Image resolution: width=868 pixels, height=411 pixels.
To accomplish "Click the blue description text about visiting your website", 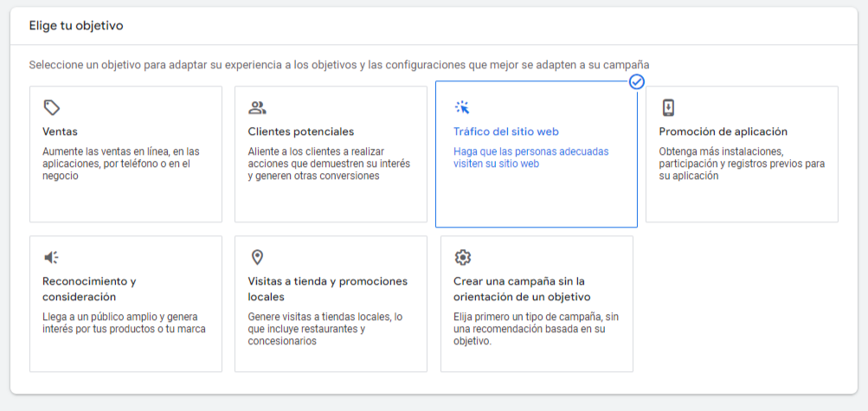I will click(530, 157).
